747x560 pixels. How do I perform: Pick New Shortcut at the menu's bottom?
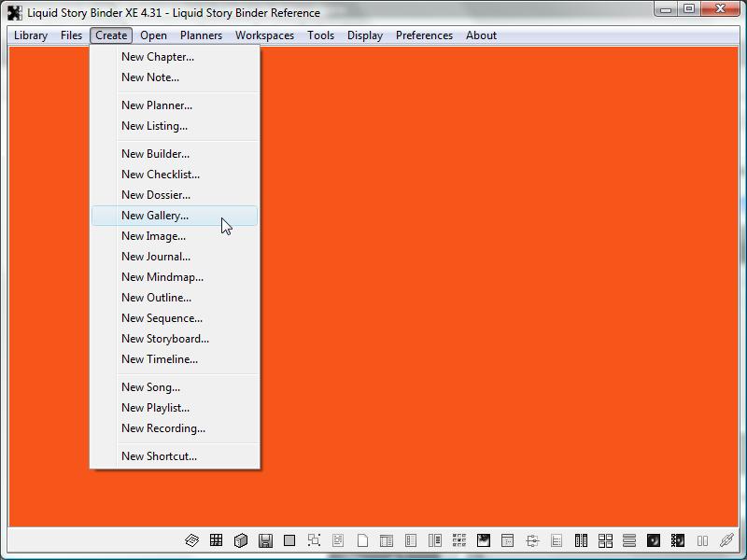point(159,456)
